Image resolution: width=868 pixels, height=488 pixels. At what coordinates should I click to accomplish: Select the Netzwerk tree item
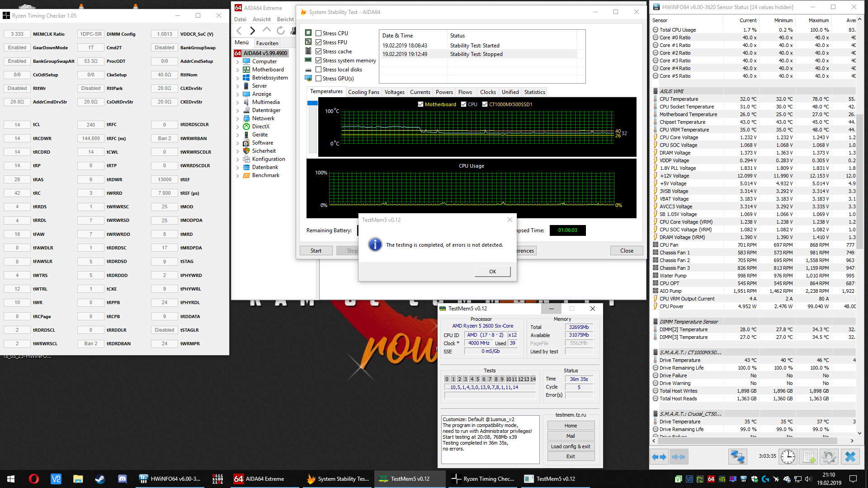coord(263,118)
